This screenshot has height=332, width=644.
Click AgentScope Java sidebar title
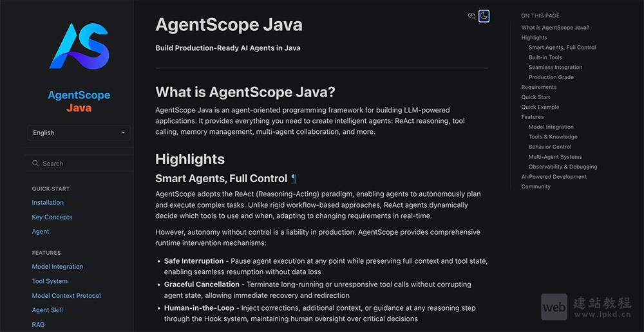click(79, 102)
